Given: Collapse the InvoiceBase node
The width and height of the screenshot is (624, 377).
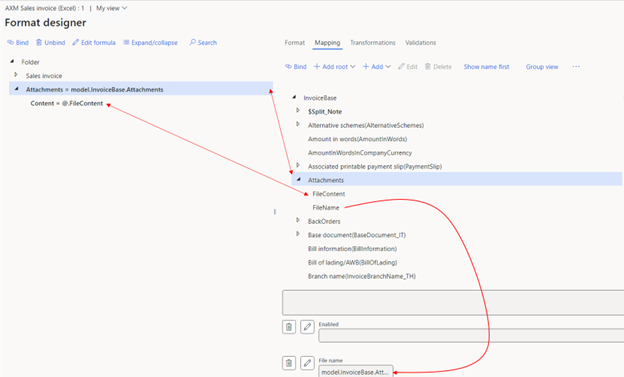Looking at the screenshot, I should pyautogui.click(x=294, y=97).
